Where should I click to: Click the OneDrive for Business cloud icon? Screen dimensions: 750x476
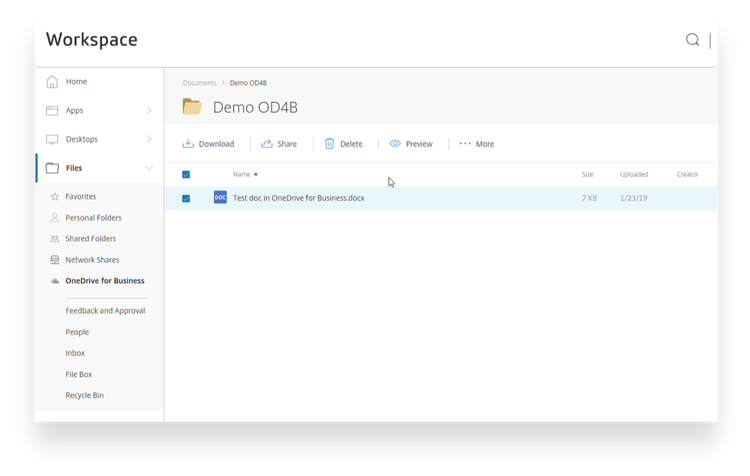(x=55, y=281)
